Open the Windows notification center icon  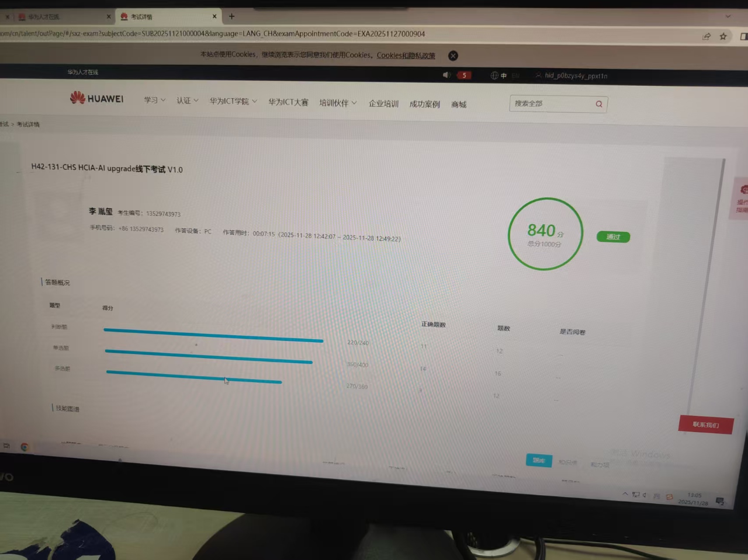[x=720, y=501]
